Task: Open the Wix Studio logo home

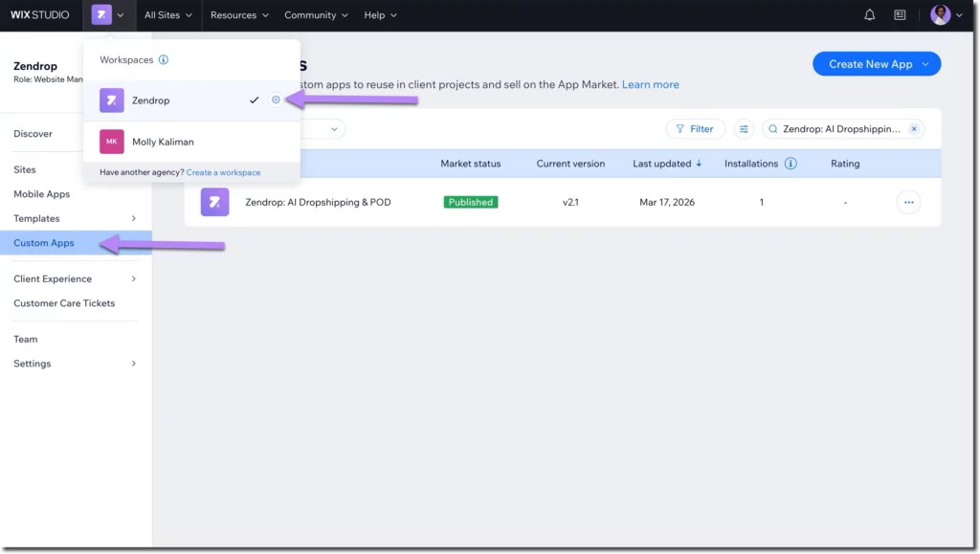Action: [x=39, y=15]
